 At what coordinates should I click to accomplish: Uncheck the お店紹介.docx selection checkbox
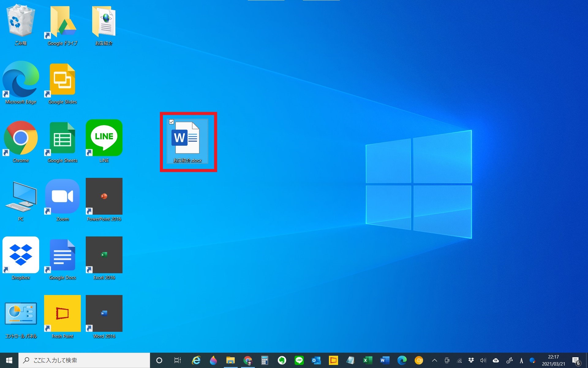pos(171,122)
